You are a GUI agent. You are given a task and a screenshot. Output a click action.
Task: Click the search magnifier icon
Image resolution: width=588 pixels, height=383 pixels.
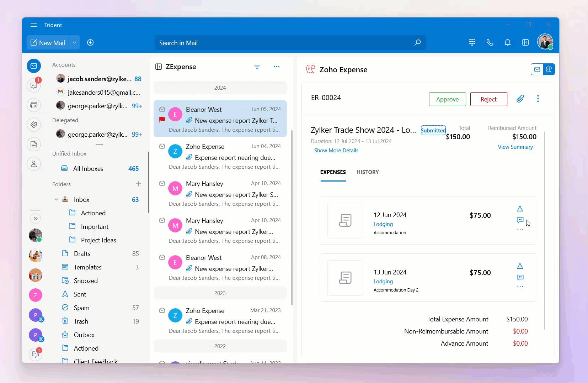418,43
